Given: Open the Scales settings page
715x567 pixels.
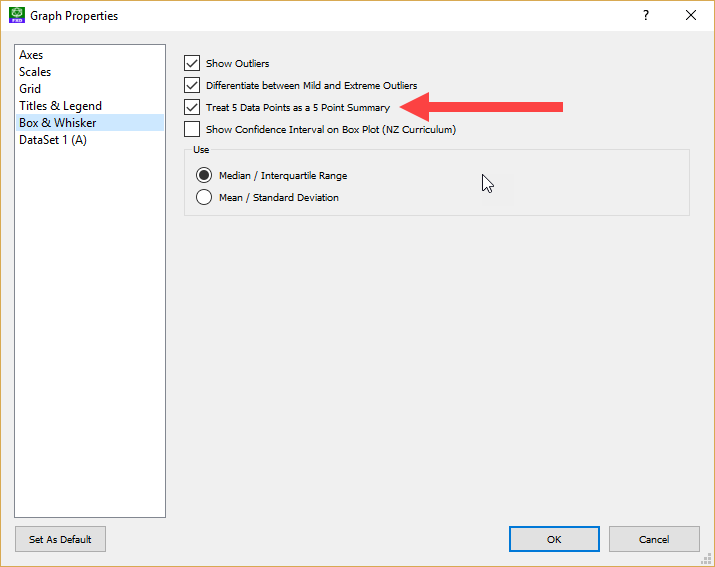Looking at the screenshot, I should [x=35, y=72].
